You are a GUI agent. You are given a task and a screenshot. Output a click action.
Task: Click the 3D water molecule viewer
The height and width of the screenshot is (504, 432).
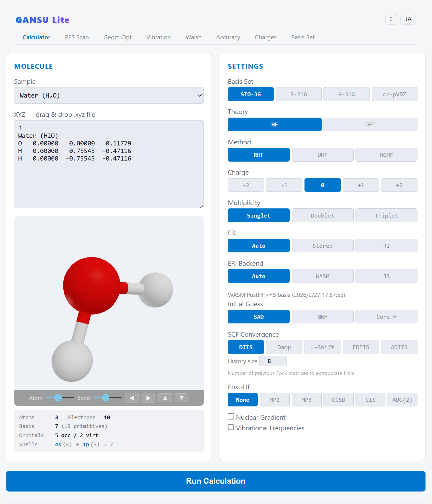click(109, 303)
